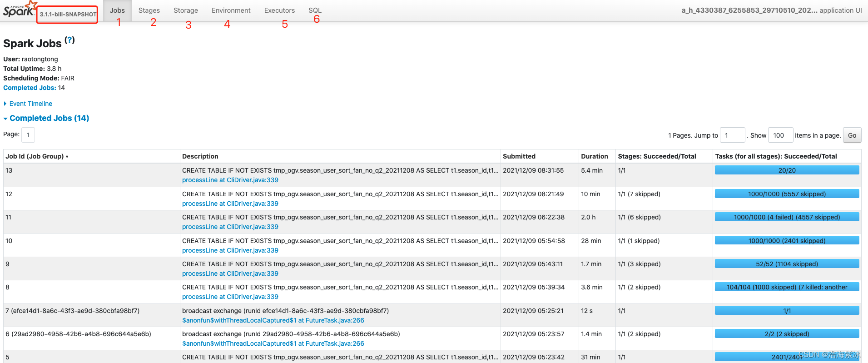Click the User: raotongtong line
This screenshot has width=868, height=363.
(30, 59)
